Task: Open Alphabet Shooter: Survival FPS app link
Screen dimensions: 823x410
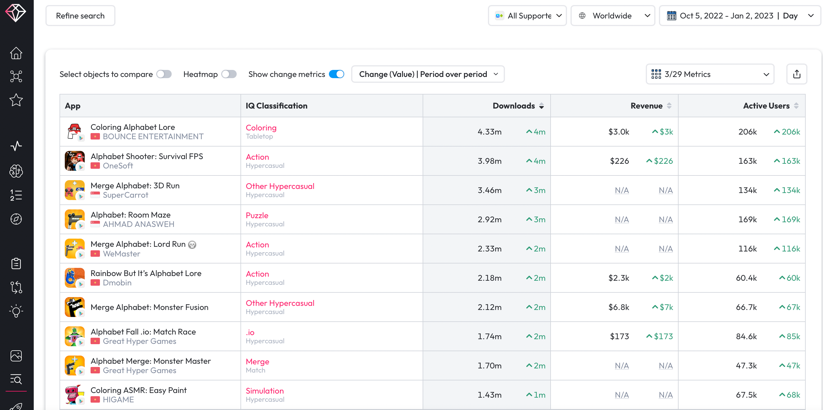Action: tap(146, 156)
